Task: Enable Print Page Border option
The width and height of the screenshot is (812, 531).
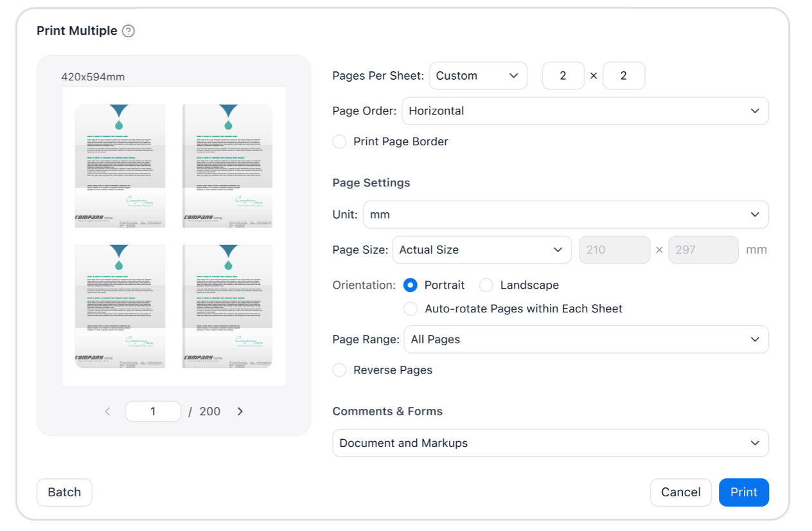Action: 339,141
